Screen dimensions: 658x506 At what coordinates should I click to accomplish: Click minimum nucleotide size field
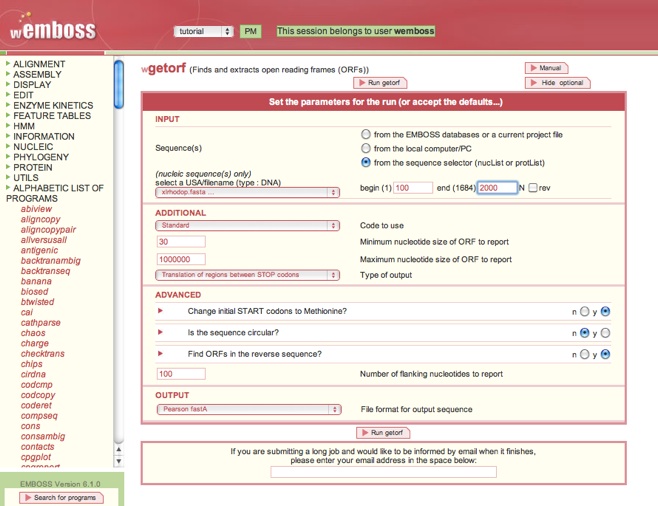click(x=181, y=242)
